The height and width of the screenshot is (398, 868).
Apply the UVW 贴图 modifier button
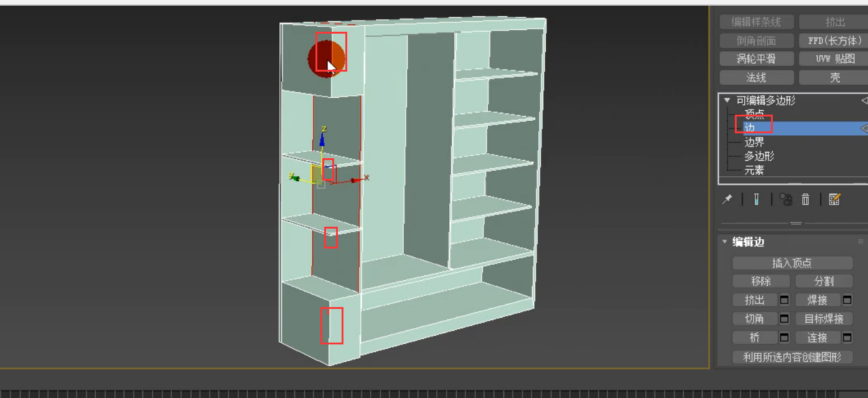coord(834,59)
